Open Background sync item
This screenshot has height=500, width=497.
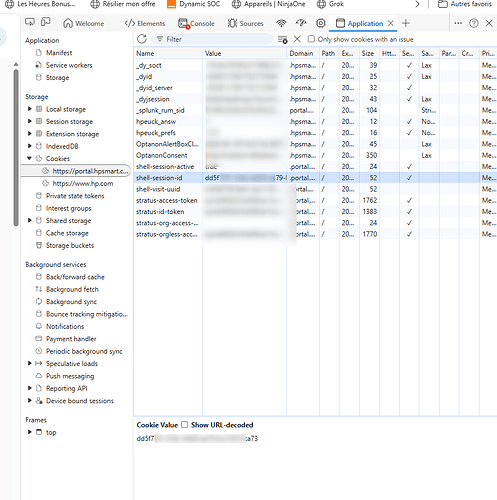point(71,301)
